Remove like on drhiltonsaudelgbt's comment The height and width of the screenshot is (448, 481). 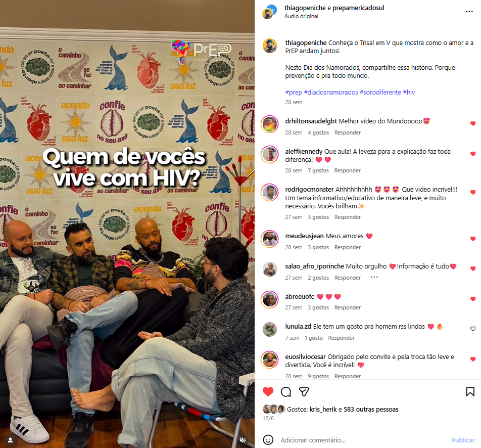tap(473, 123)
